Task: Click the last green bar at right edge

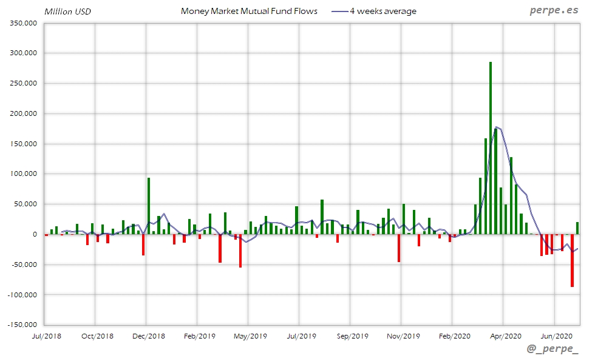Action: coord(577,228)
